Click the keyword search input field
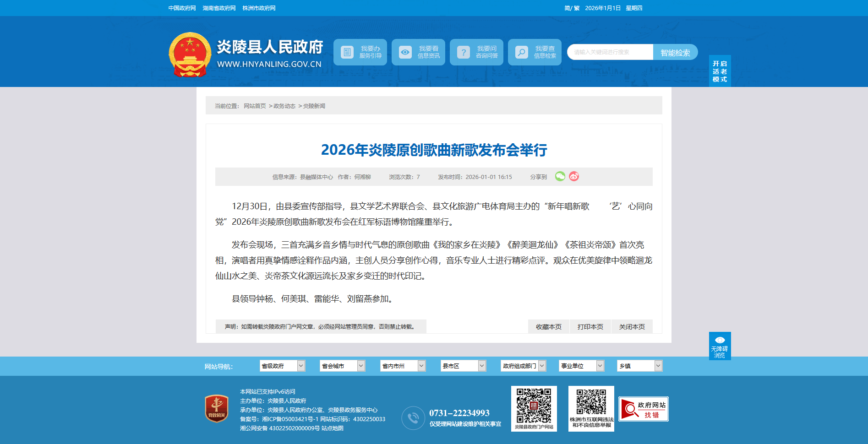 (x=610, y=52)
